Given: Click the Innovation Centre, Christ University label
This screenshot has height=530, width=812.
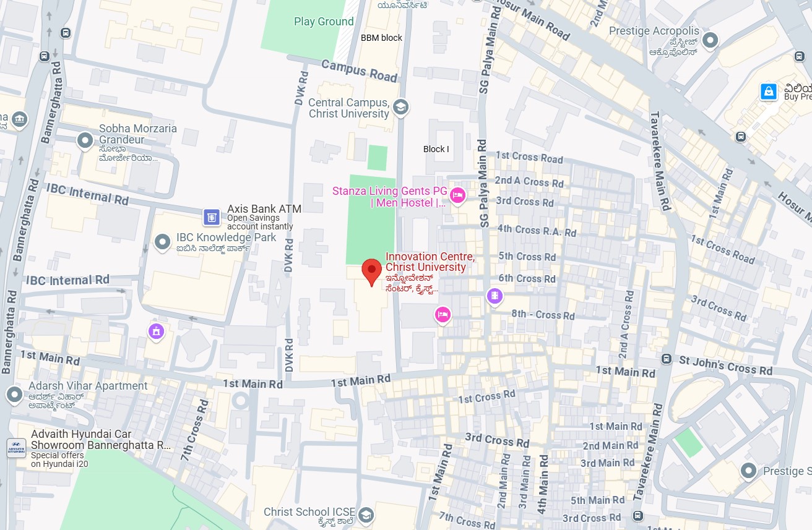Looking at the screenshot, I should point(430,262).
